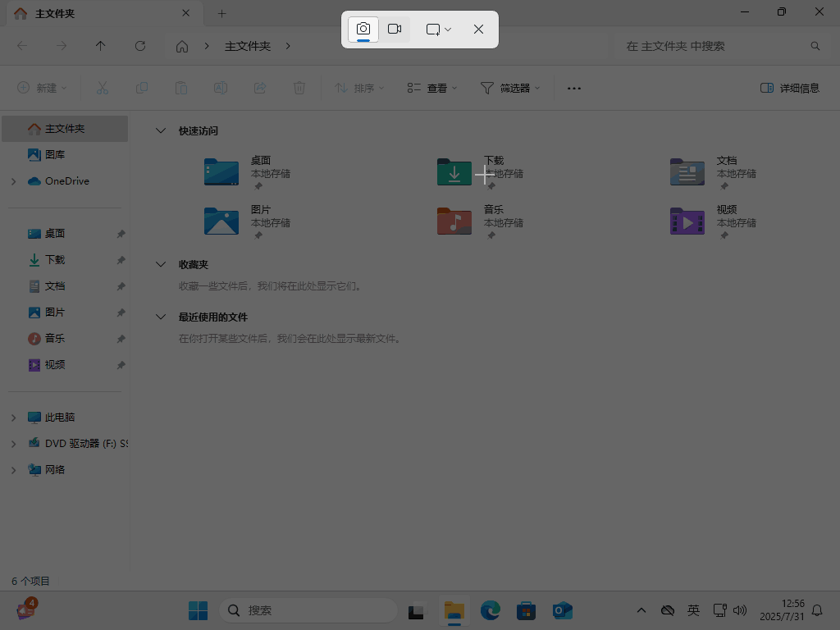The image size is (840, 630).
Task: Select the 图片 folder in quick access
Action: pos(248,221)
